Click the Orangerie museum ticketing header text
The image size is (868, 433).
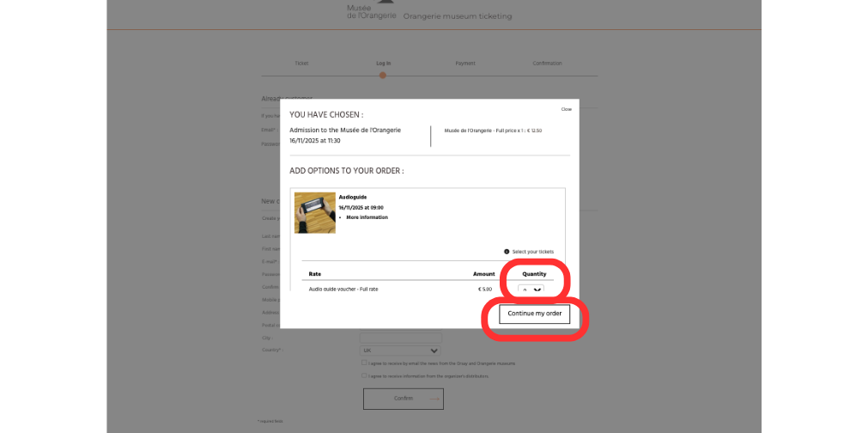point(457,16)
